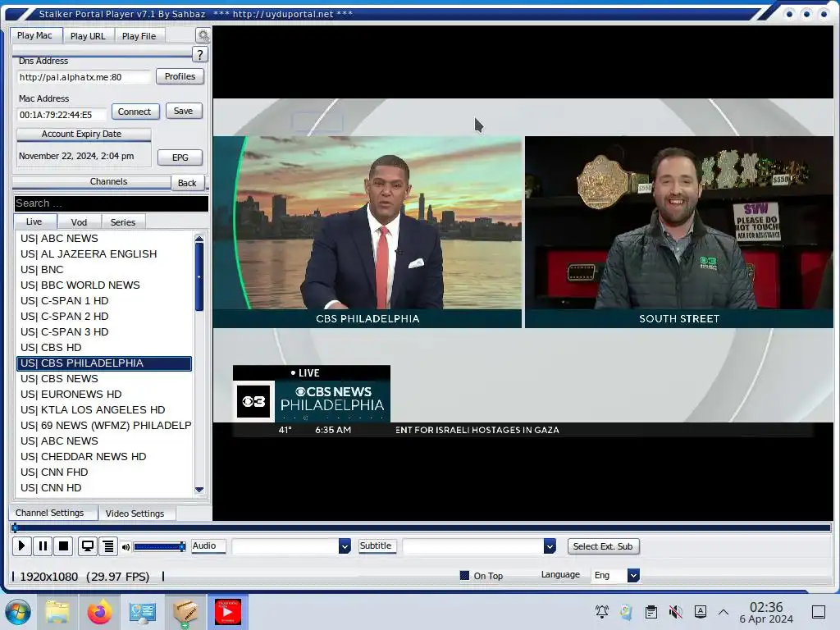Select US| CHEDDAR NEWS HD channel

click(104, 456)
